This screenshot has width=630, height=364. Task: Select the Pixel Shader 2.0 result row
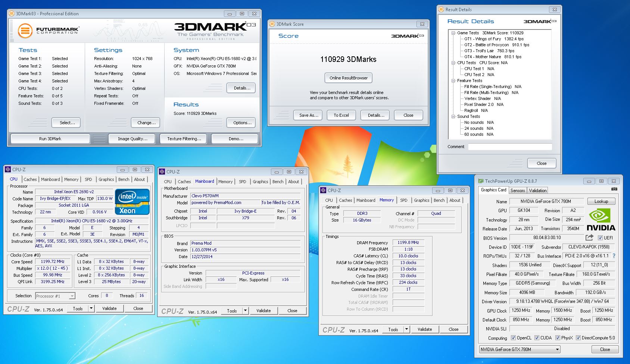click(x=484, y=104)
